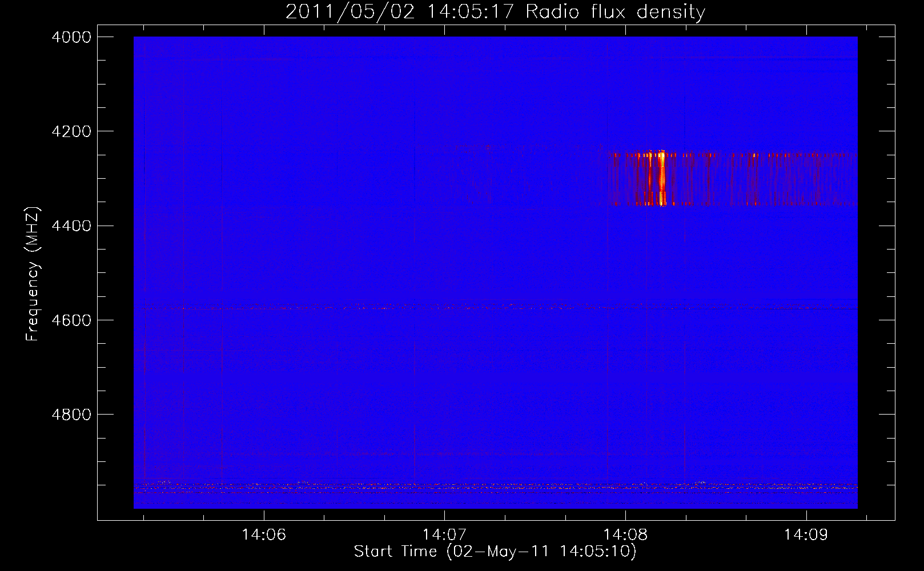Click the 4000 frequency tick label
Image resolution: width=924 pixels, height=571 pixels.
[71, 37]
